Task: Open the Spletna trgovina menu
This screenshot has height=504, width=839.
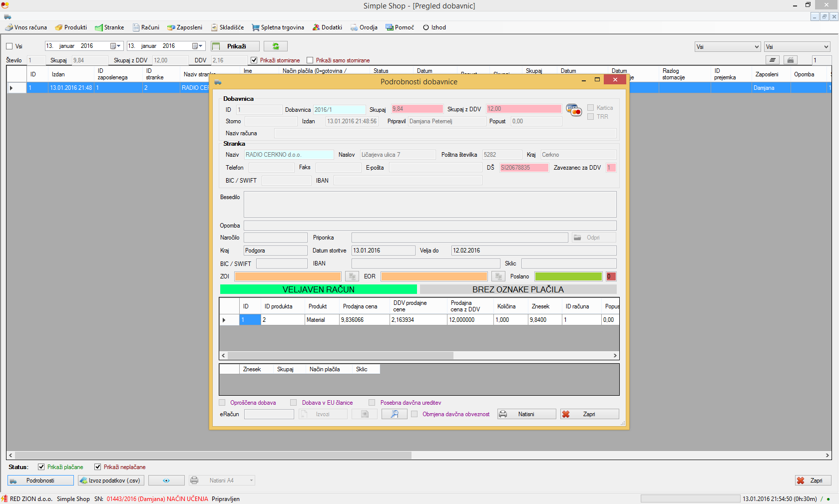Action: pos(278,27)
